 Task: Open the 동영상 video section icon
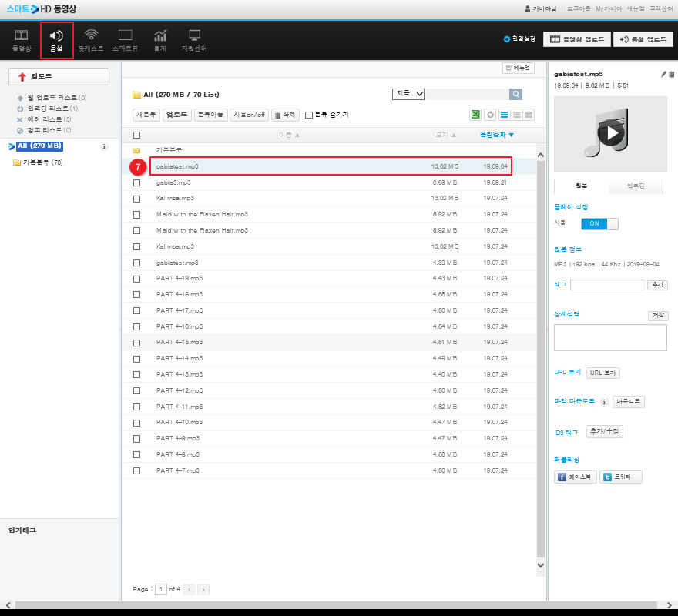[22, 35]
